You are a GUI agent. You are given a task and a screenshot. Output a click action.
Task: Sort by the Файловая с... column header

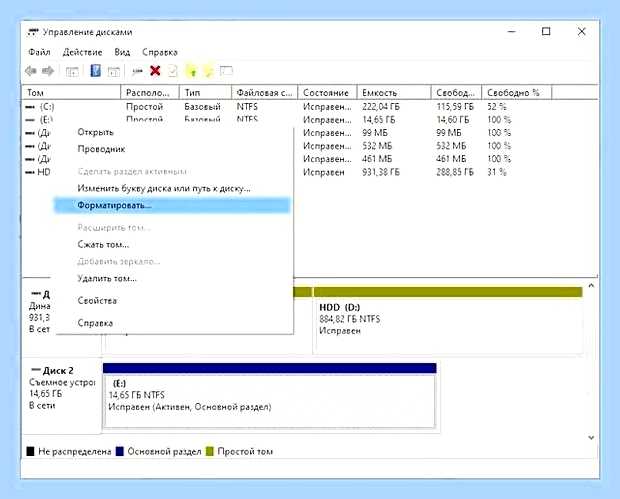pos(265,93)
